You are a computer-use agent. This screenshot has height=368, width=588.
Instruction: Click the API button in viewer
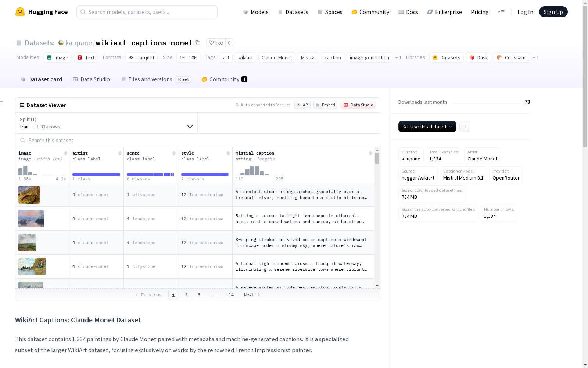point(302,105)
